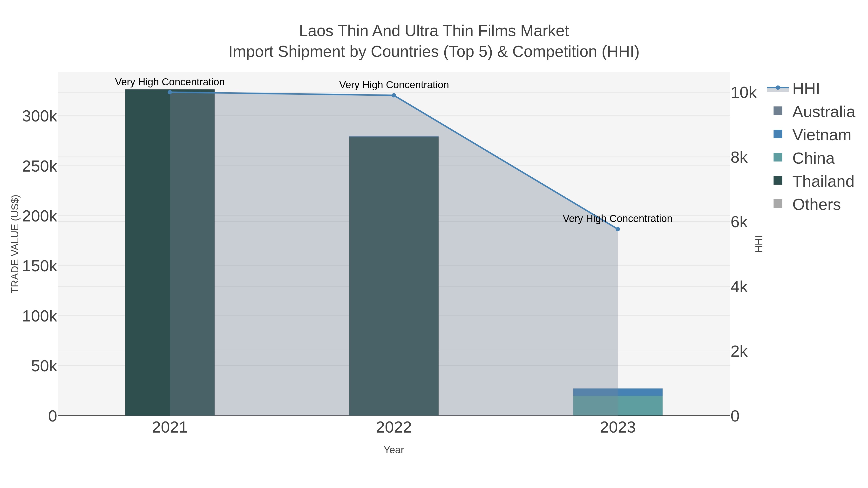
Task: Click the 4k right axis tick
Action: [x=739, y=287]
